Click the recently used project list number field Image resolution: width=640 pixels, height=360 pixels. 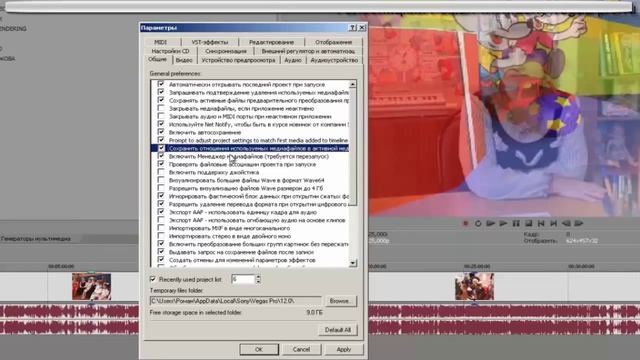[x=243, y=279]
